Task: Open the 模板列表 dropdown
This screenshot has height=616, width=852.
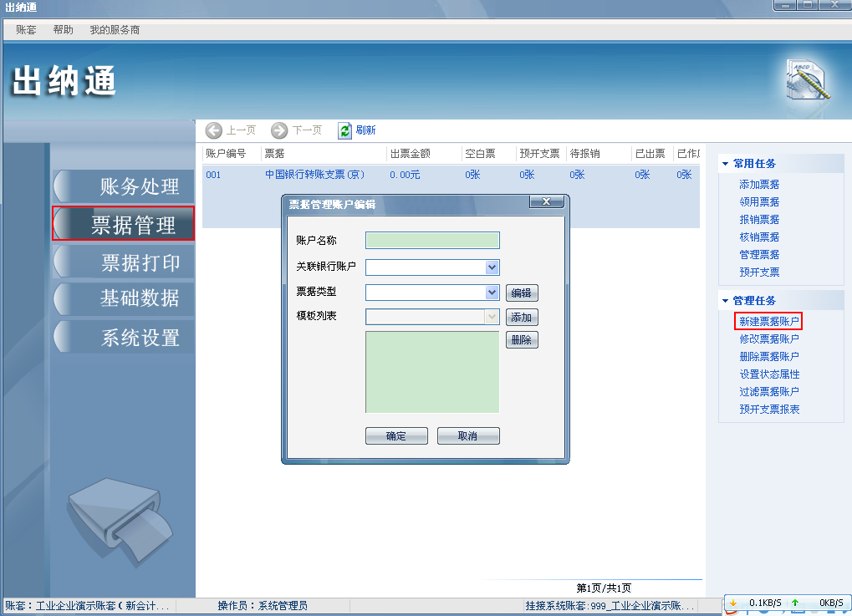Action: point(492,317)
